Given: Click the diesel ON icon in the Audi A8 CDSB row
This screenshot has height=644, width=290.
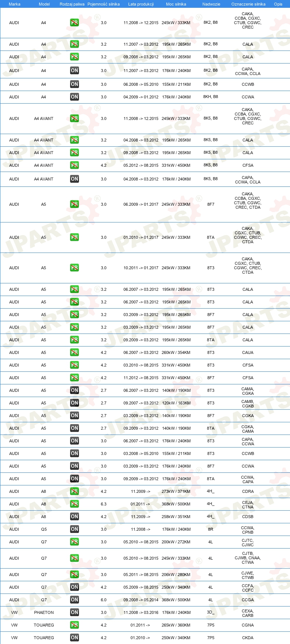Looking at the screenshot, I should click(75, 517).
